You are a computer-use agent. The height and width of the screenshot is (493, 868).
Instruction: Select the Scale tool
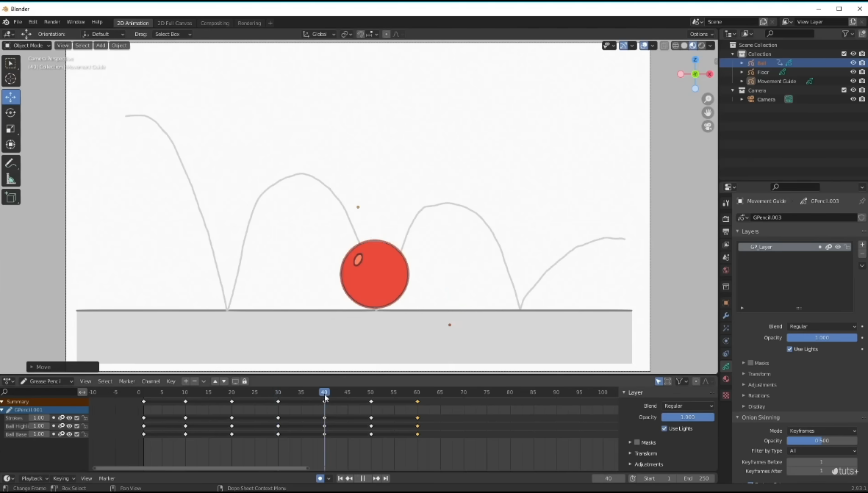(x=10, y=129)
